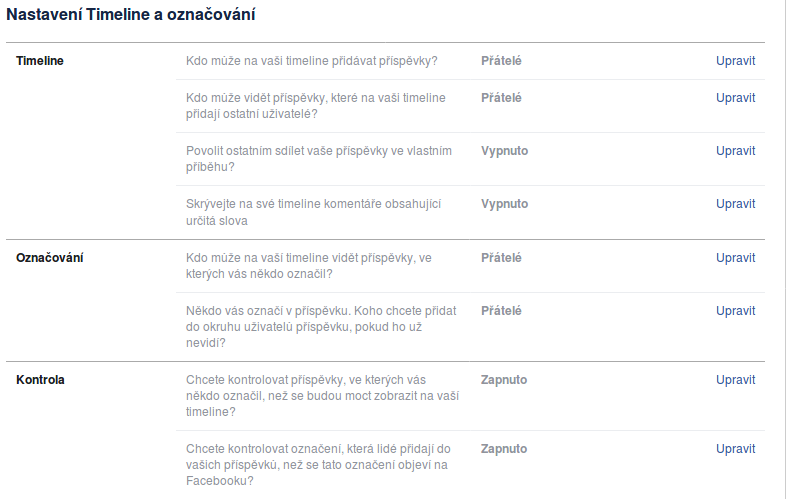The height and width of the screenshot is (499, 787).
Task: Click the Označování section heading
Action: tap(50, 258)
